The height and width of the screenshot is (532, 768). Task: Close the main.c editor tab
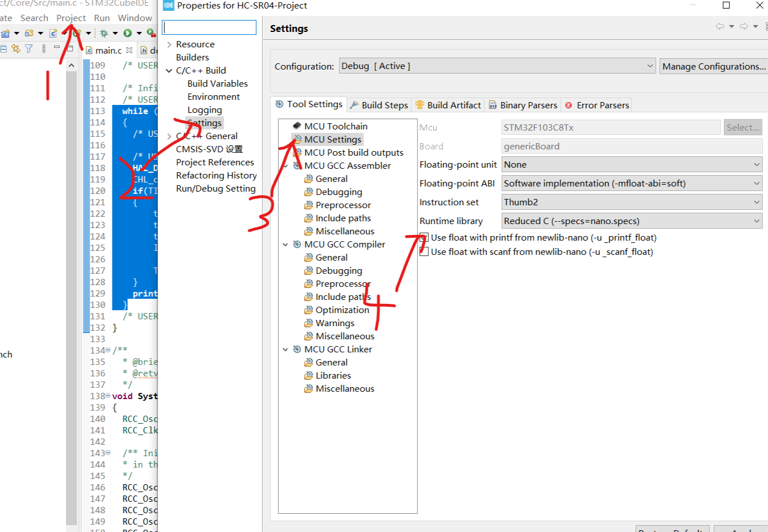pos(129,50)
